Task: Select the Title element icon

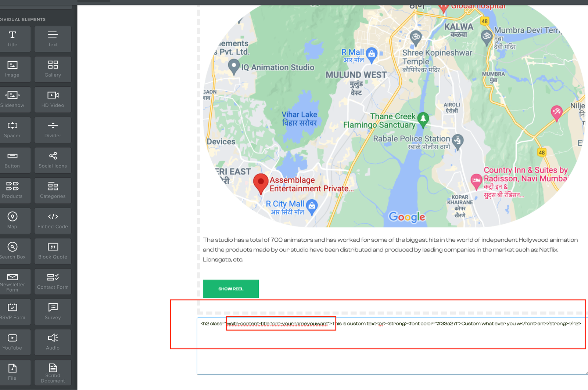Action: (12, 39)
